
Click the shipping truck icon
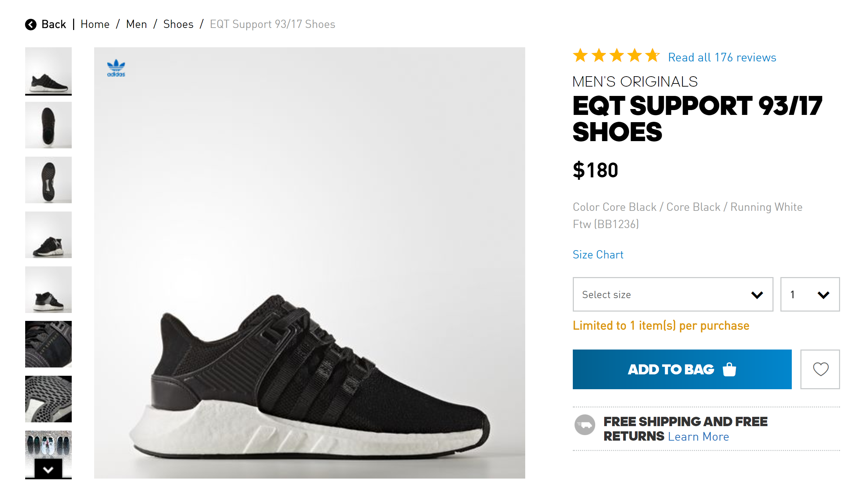click(585, 425)
